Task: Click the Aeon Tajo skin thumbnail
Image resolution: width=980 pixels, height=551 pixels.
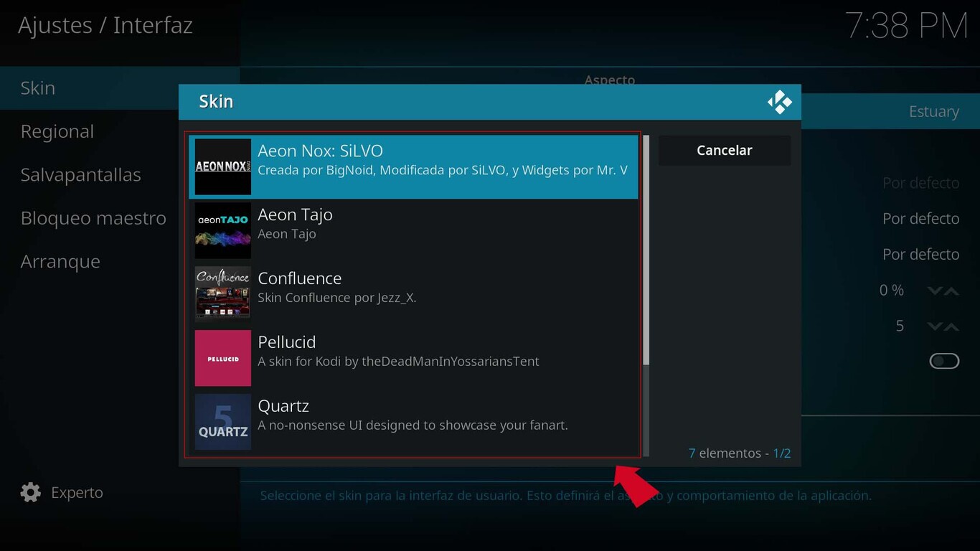Action: click(222, 230)
